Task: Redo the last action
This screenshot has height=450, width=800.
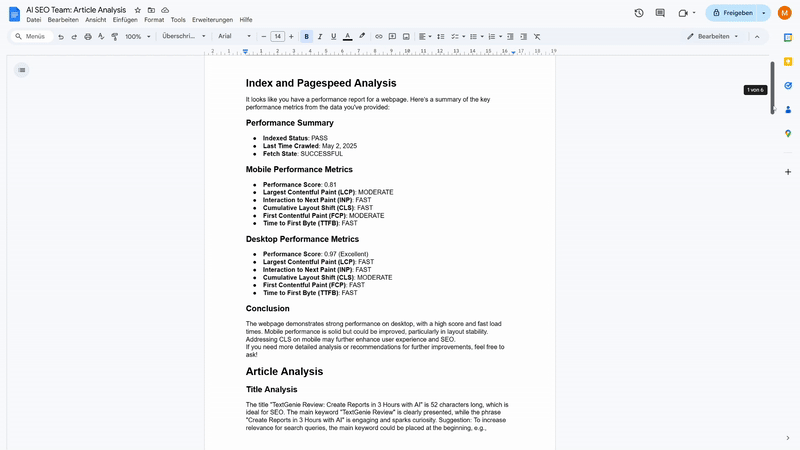Action: tap(74, 37)
